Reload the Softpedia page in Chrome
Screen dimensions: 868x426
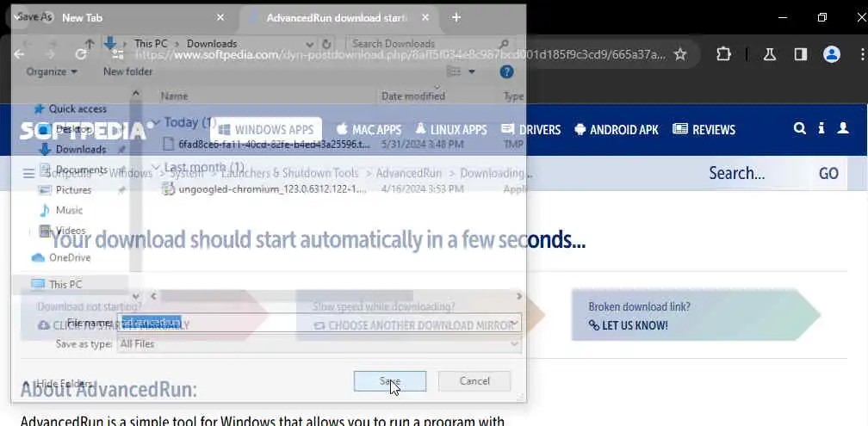[x=81, y=54]
